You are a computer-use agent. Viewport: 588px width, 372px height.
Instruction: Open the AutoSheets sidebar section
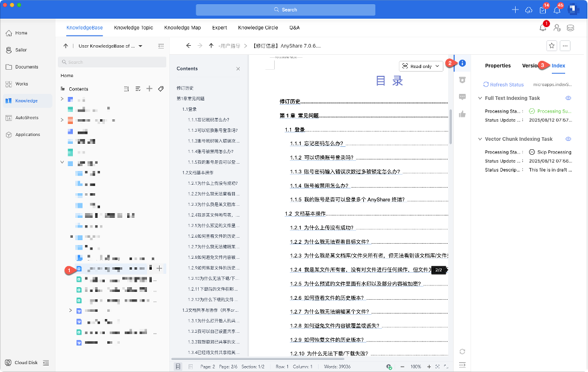[x=27, y=117]
